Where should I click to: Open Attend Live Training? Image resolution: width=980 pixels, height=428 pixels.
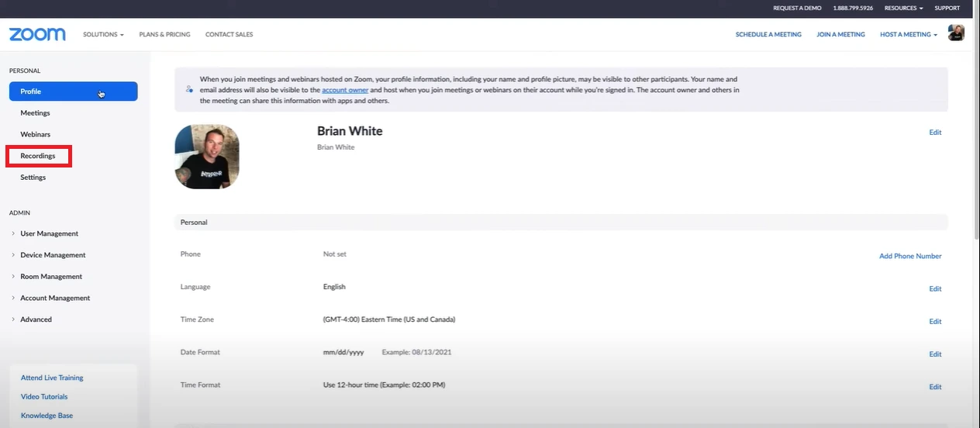click(52, 378)
